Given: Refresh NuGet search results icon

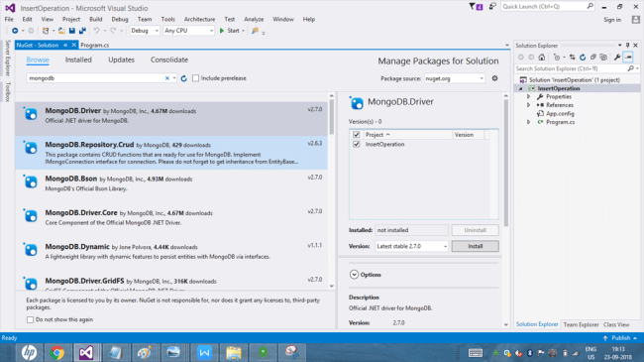Looking at the screenshot, I should (184, 78).
